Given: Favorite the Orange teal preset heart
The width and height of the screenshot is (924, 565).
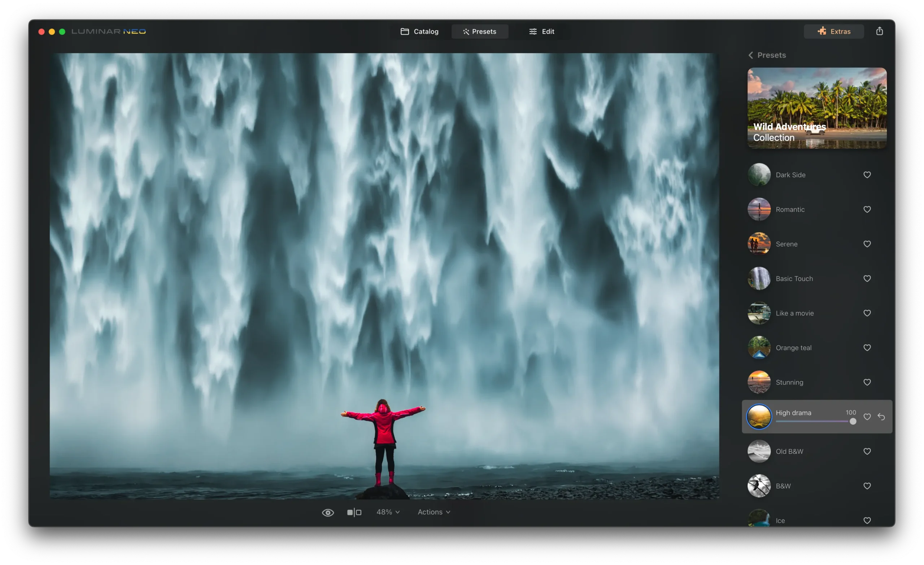Looking at the screenshot, I should pyautogui.click(x=867, y=348).
